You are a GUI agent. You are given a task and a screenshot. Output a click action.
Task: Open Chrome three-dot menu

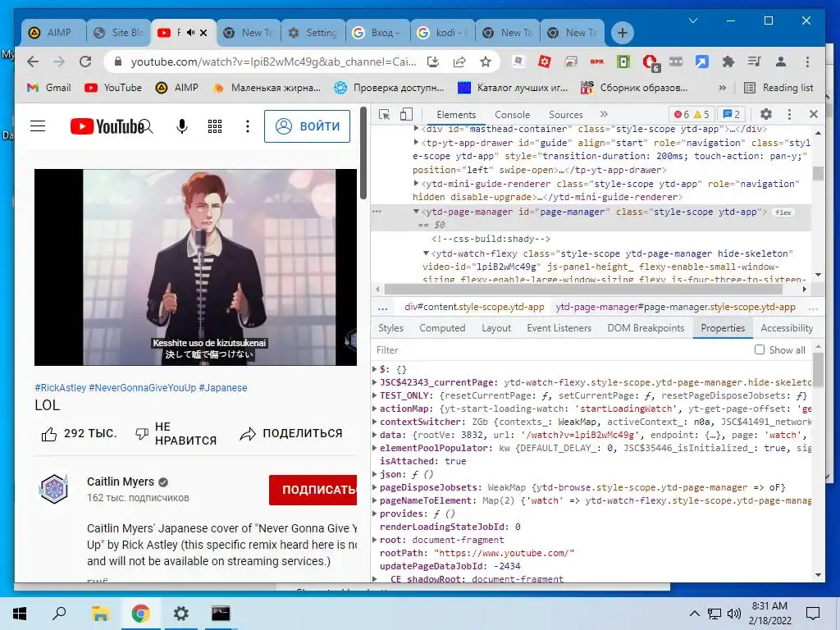click(807, 62)
